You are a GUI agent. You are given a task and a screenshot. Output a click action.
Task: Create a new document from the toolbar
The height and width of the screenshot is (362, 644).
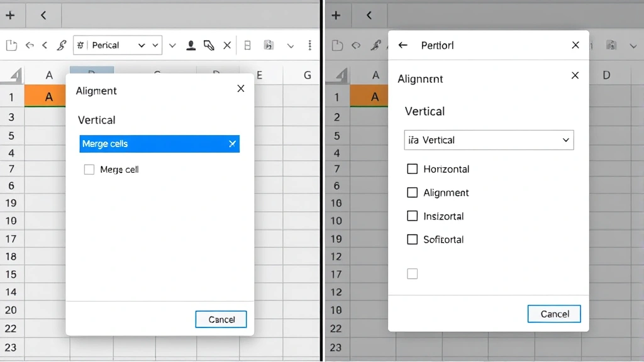pyautogui.click(x=11, y=45)
